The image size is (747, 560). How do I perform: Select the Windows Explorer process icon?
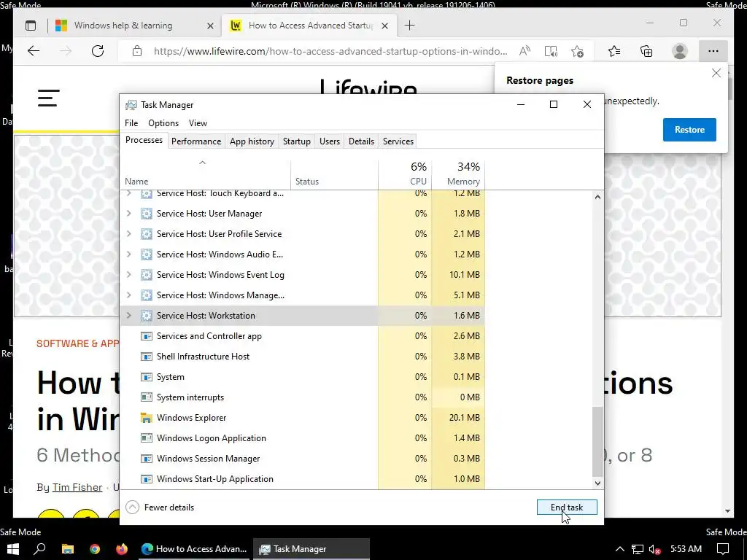146,418
